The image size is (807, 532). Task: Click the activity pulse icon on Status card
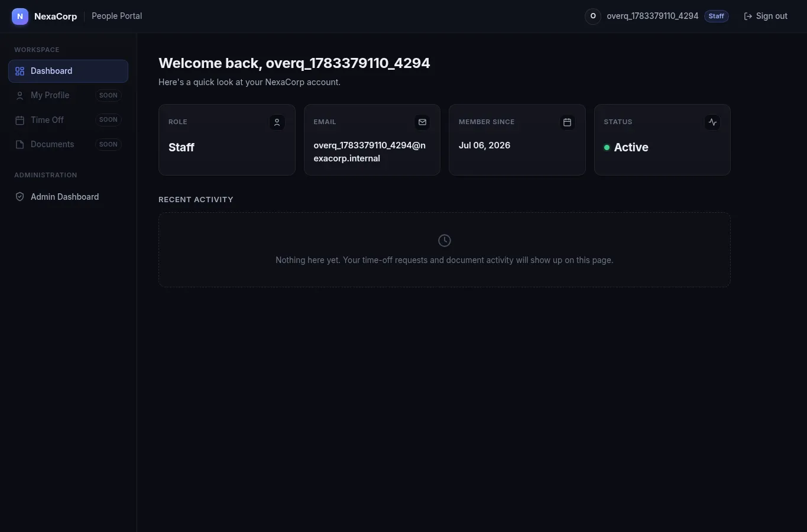712,122
